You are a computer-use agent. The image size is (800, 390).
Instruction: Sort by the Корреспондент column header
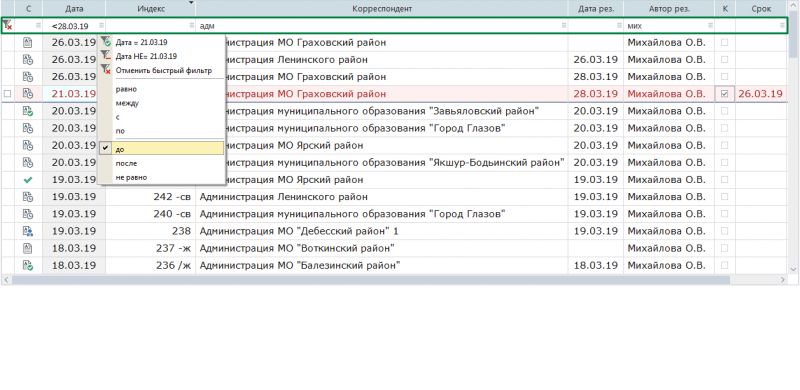(382, 9)
